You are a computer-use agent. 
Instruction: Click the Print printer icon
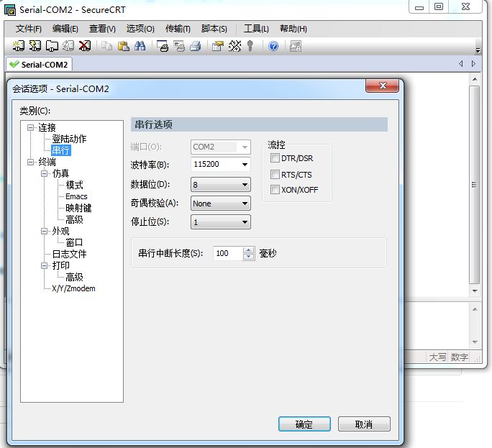[x=196, y=46]
